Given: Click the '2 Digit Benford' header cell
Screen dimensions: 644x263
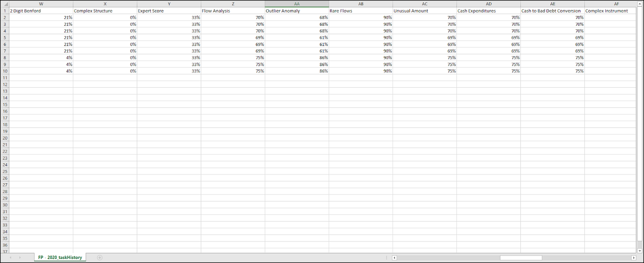Looking at the screenshot, I should point(41,11).
